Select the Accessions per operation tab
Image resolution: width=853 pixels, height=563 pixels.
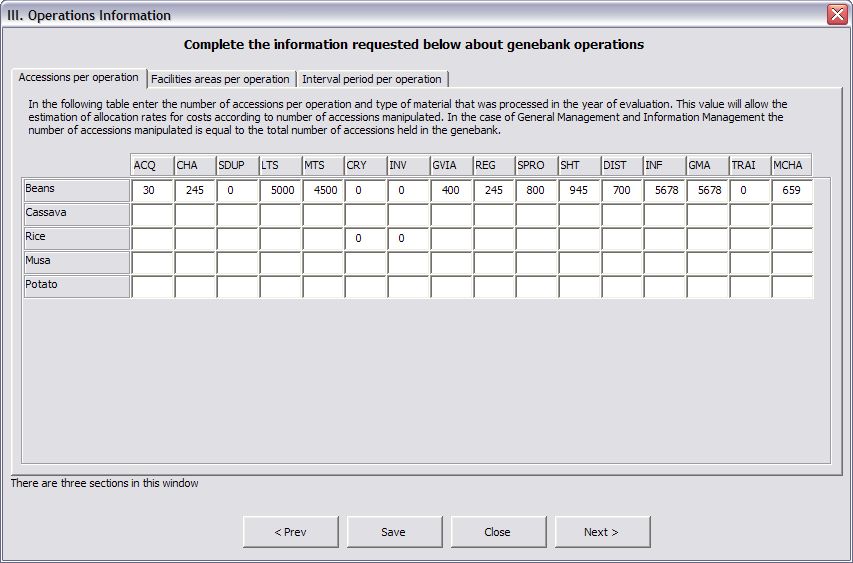pyautogui.click(x=79, y=78)
